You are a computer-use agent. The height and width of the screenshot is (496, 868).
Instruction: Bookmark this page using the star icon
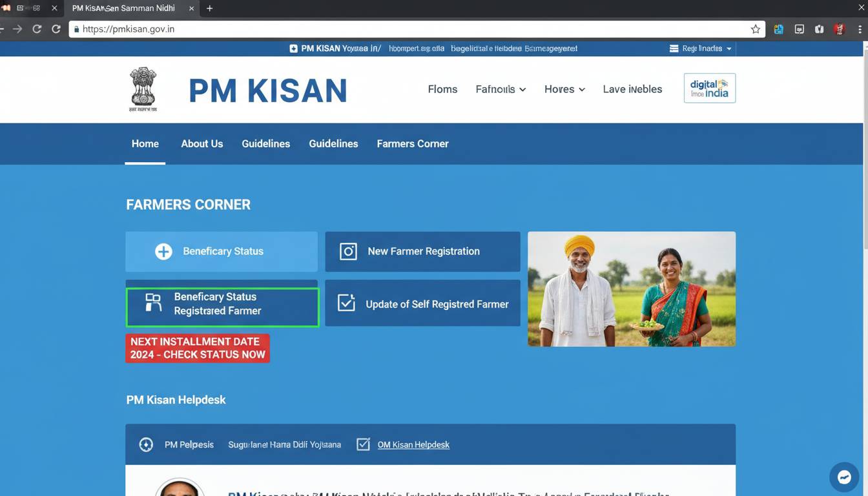point(756,29)
